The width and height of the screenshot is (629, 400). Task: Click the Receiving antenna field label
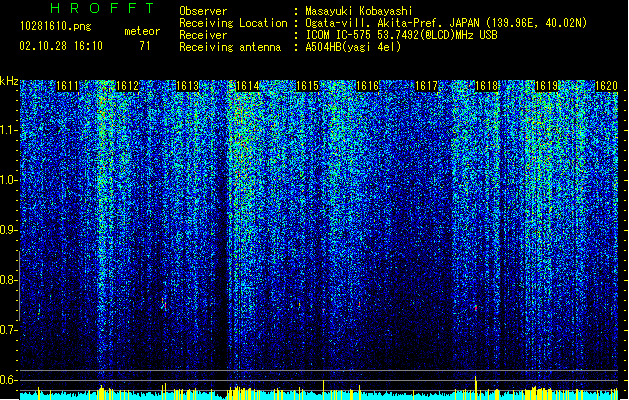pyautogui.click(x=230, y=47)
